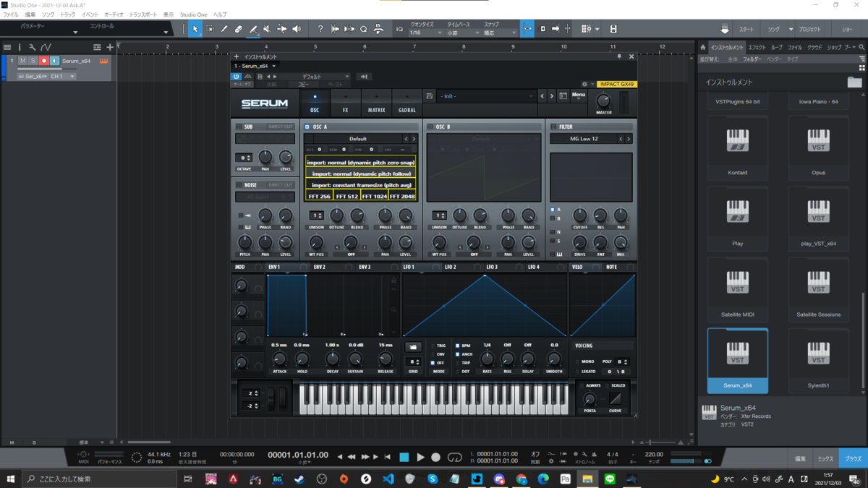Show automation with the curve icon
Image resolution: width=868 pixels, height=488 pixels.
pos(46,47)
